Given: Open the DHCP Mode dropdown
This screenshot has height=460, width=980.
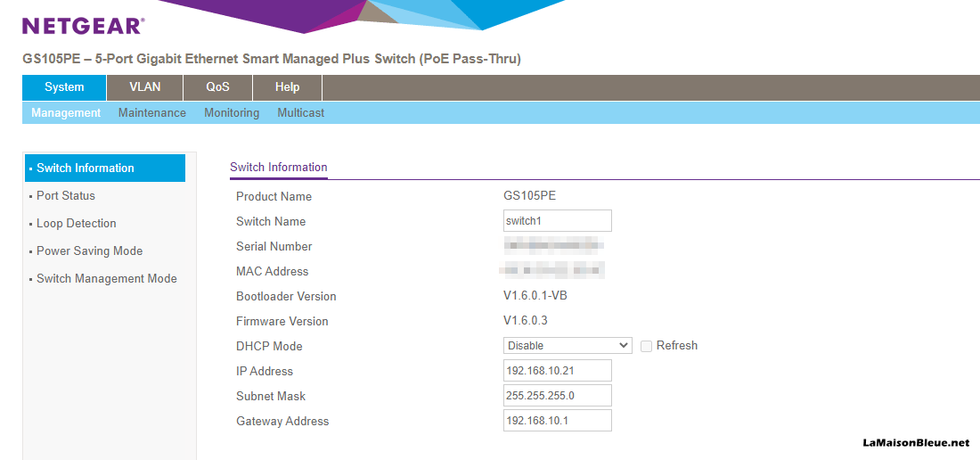Looking at the screenshot, I should coord(568,346).
